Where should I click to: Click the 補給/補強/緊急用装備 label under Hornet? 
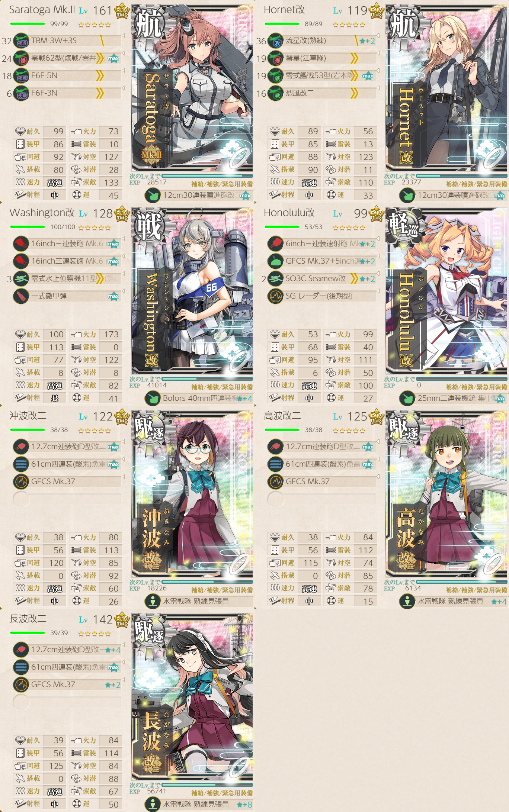coord(476,184)
